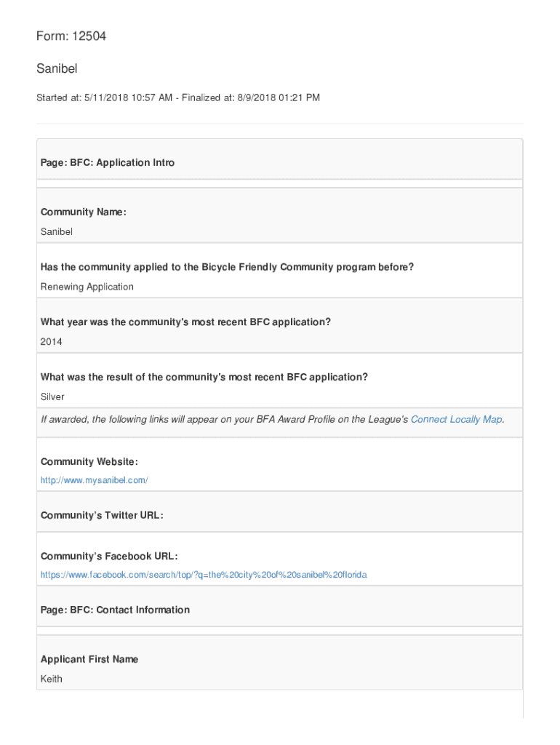Select the 'Page: BFC: Application Intro' section header
Screen dimensions: 560x745
click(x=108, y=163)
